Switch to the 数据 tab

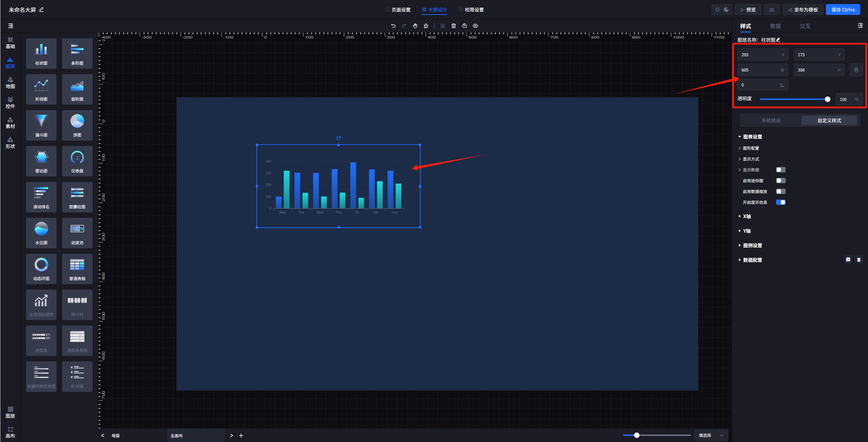pyautogui.click(x=775, y=26)
